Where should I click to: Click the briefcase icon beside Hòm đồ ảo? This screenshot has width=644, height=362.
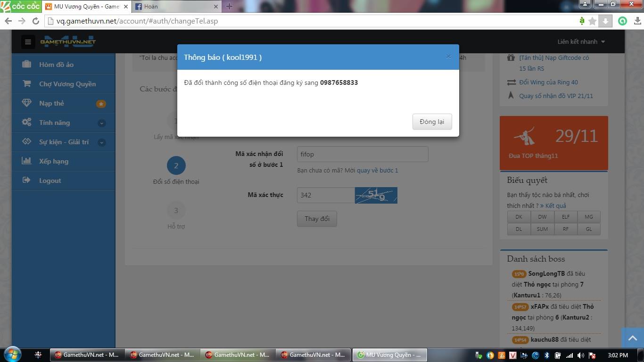pos(26,64)
